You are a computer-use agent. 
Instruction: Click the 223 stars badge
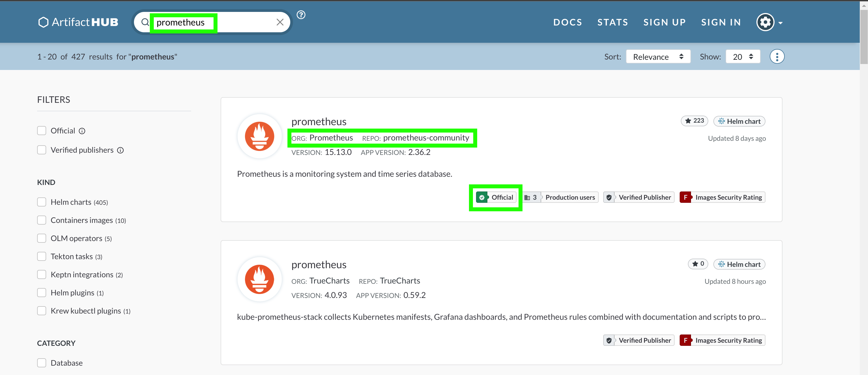(694, 121)
